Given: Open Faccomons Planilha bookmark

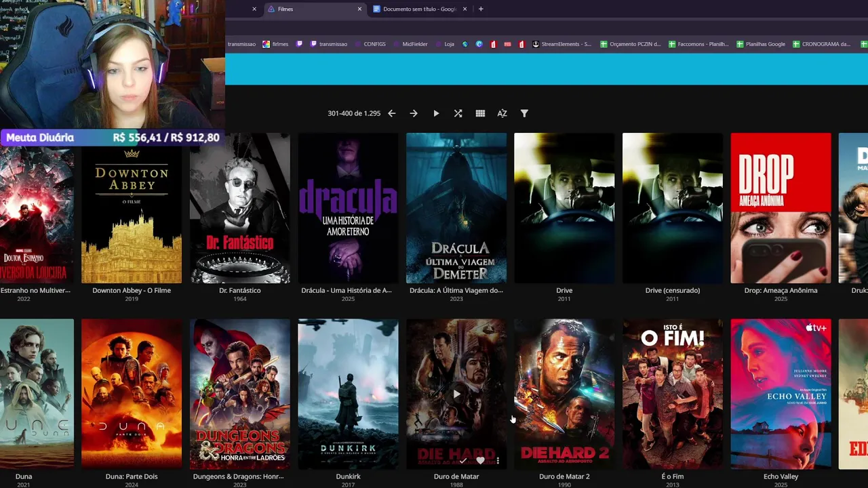Looking at the screenshot, I should [698, 44].
